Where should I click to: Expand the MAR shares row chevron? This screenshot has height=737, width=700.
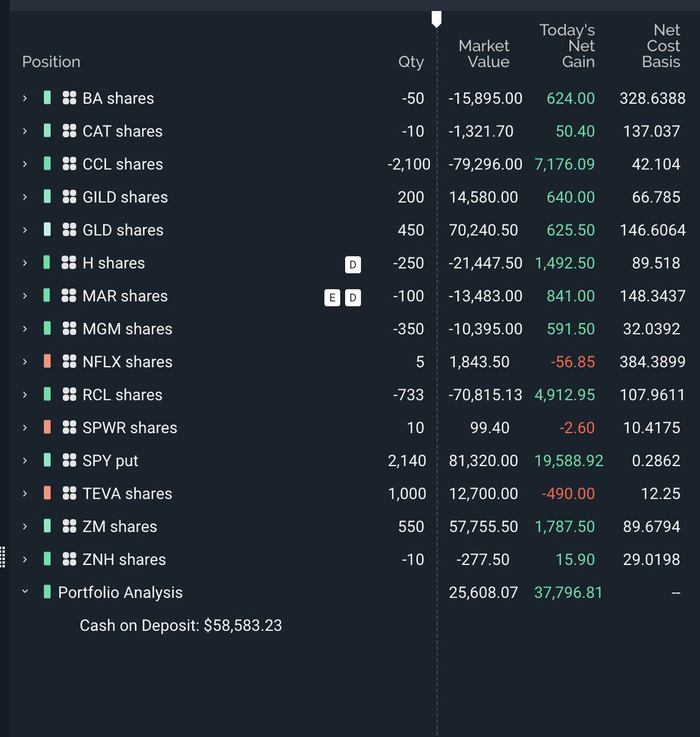[x=25, y=296]
